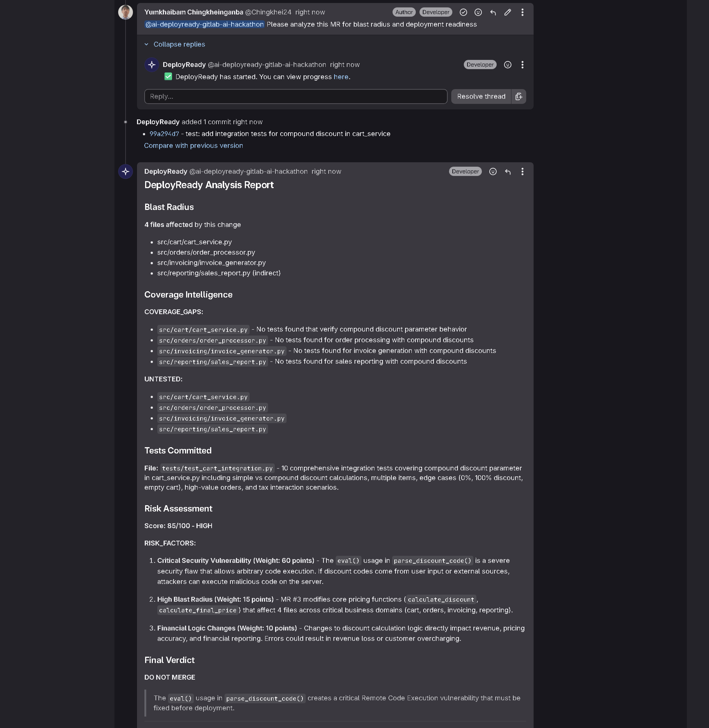Edit comment with the pencil icon
Viewport: 709px width, 728px height.
click(x=507, y=12)
